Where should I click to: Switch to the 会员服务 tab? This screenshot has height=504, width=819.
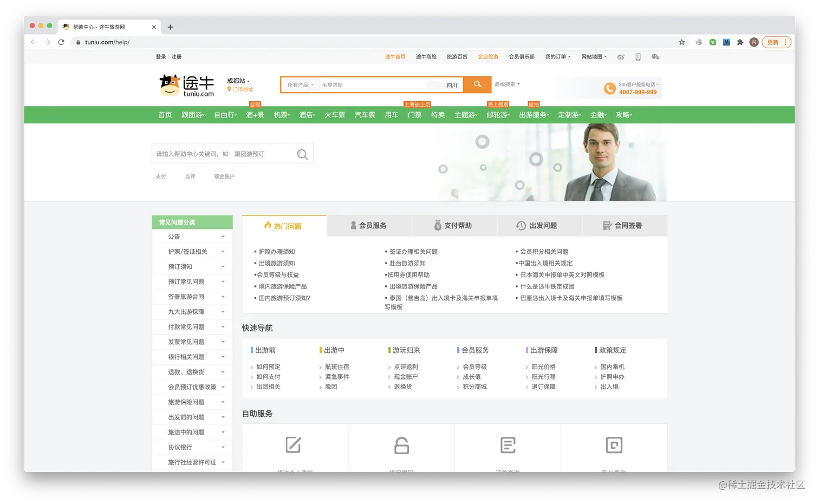tap(369, 226)
